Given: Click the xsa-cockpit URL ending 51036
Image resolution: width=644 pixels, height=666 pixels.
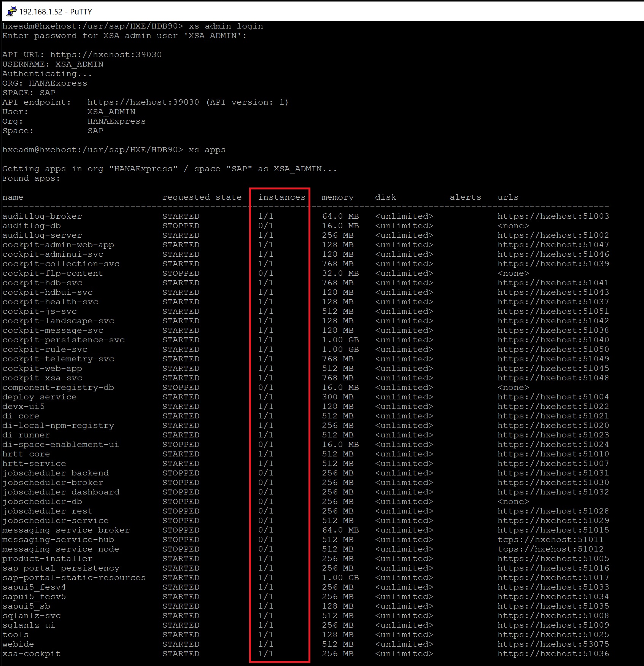Looking at the screenshot, I should pyautogui.click(x=553, y=654).
